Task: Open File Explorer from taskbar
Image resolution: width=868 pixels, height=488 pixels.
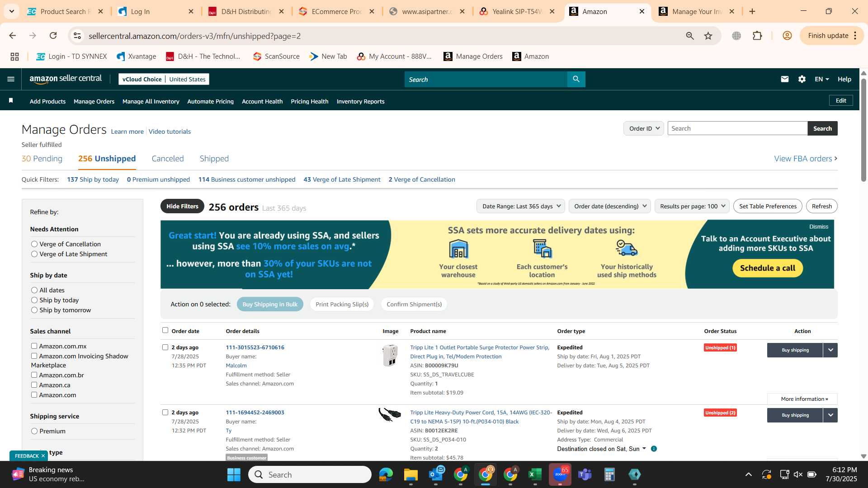Action: tap(410, 474)
